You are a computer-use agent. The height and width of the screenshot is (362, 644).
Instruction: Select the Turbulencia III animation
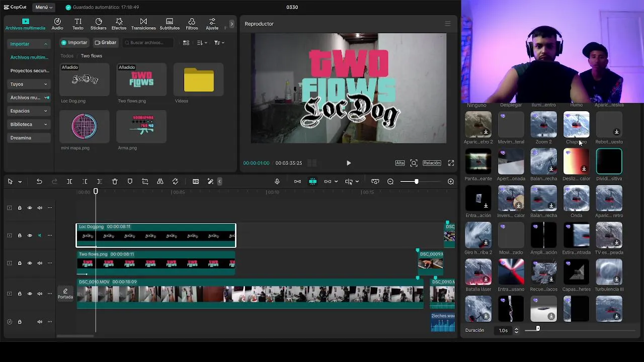(x=609, y=272)
